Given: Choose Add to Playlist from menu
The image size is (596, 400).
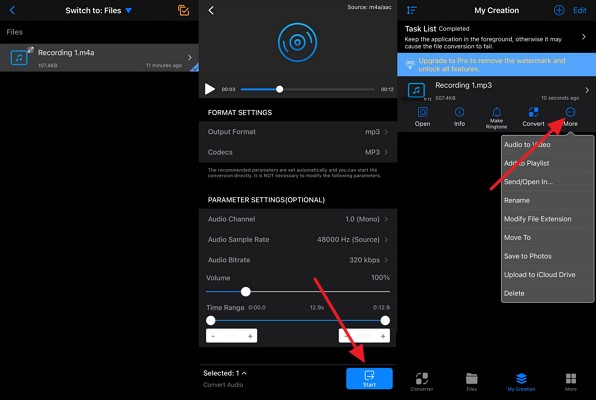Looking at the screenshot, I should pos(547,163).
